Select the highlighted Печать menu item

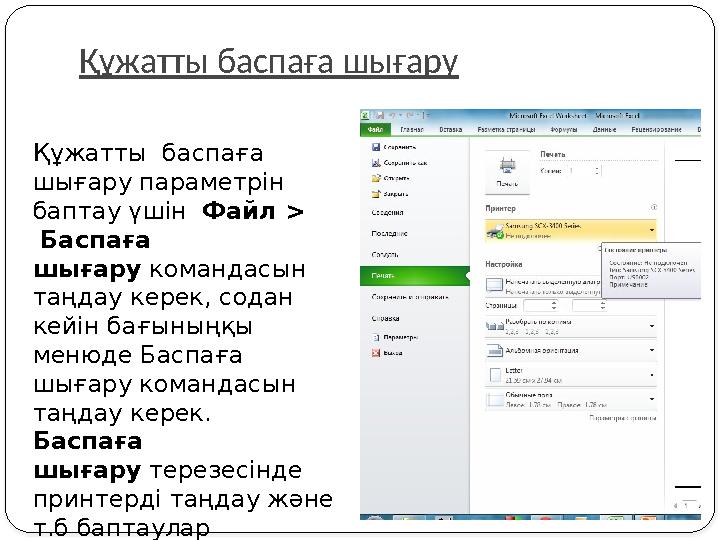[415, 276]
